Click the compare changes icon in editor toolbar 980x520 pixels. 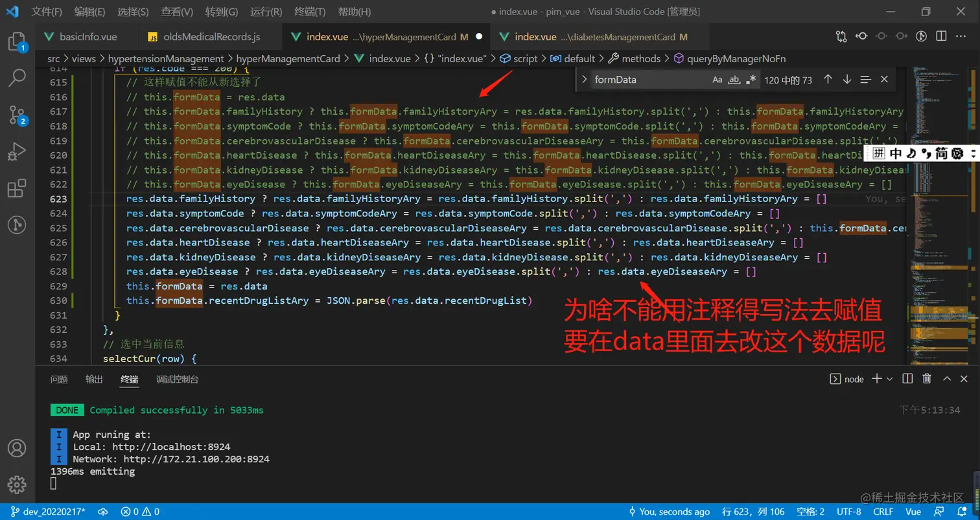click(x=841, y=36)
